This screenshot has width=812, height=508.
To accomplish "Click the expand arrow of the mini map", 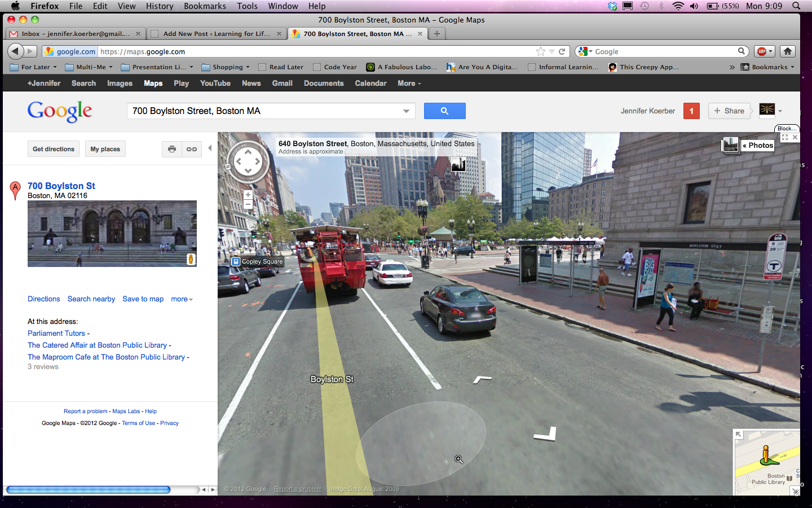I will pyautogui.click(x=738, y=435).
